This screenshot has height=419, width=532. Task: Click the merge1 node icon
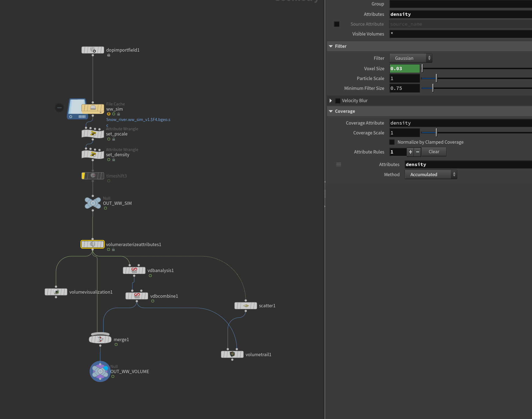(100, 339)
